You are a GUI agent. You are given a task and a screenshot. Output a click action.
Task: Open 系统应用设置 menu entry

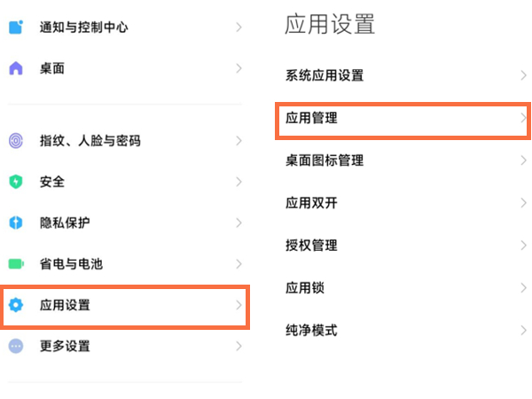tap(325, 75)
